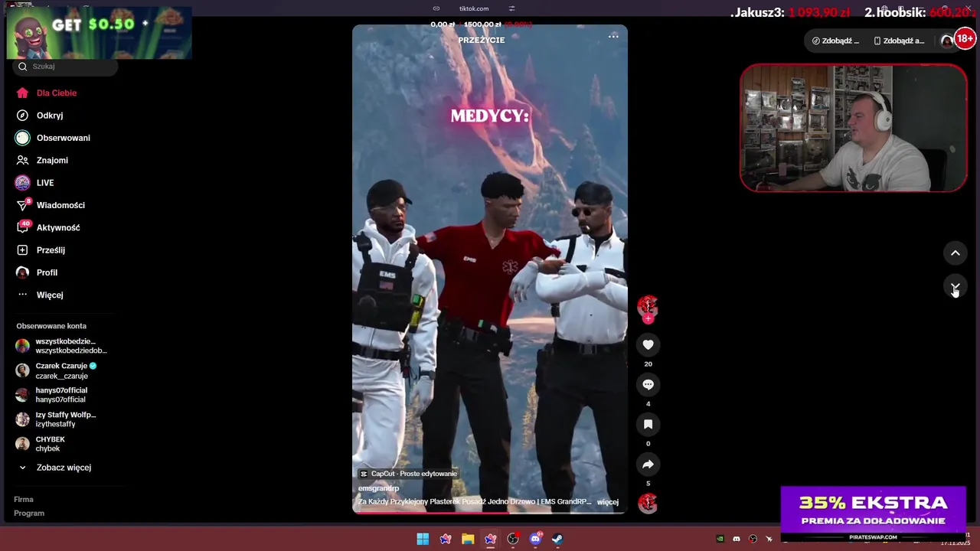The width and height of the screenshot is (980, 551).
Task: Click the Zdobądź coins button
Action: (835, 41)
